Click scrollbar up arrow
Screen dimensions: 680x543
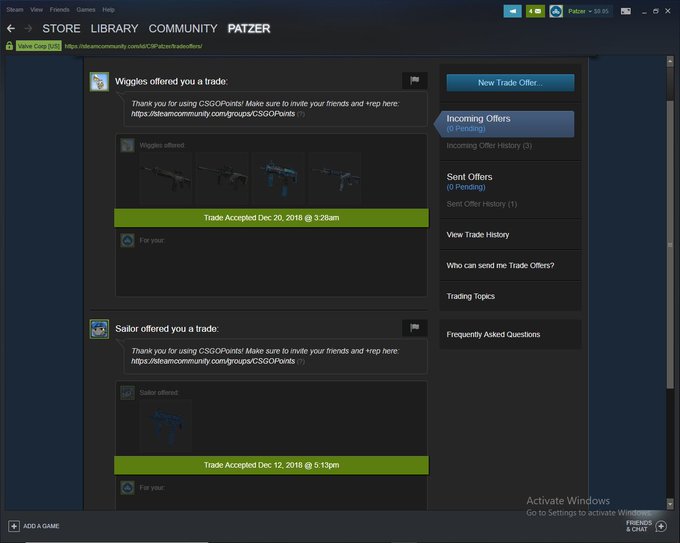[x=670, y=62]
